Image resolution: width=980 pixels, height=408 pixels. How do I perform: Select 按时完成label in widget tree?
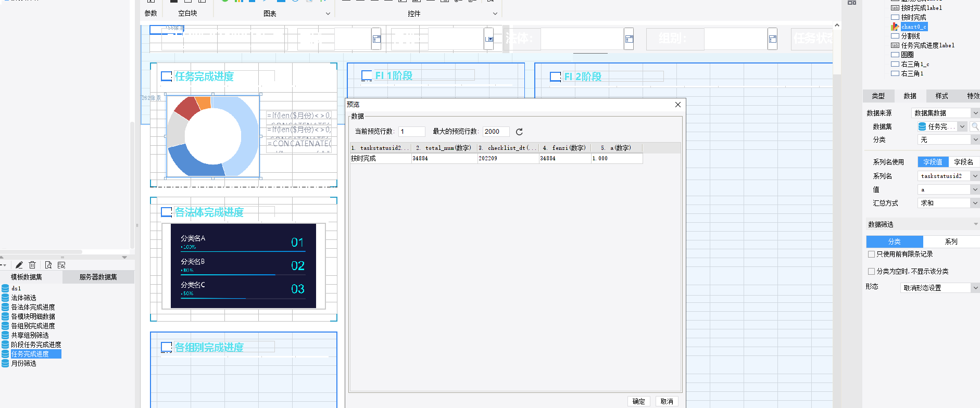coord(921,8)
